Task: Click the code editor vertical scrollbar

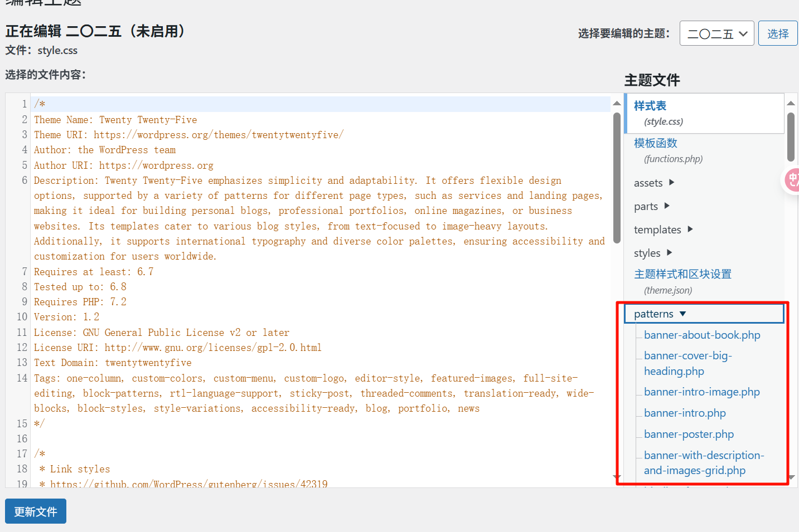Action: tap(617, 178)
